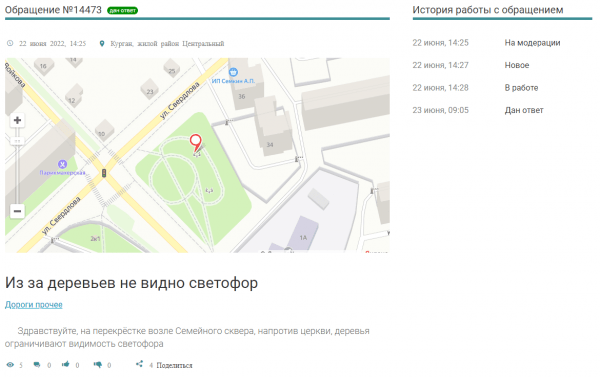Viewport: 600px width, 377px height.
Task: Click the Поделиться share link
Action: [x=174, y=366]
